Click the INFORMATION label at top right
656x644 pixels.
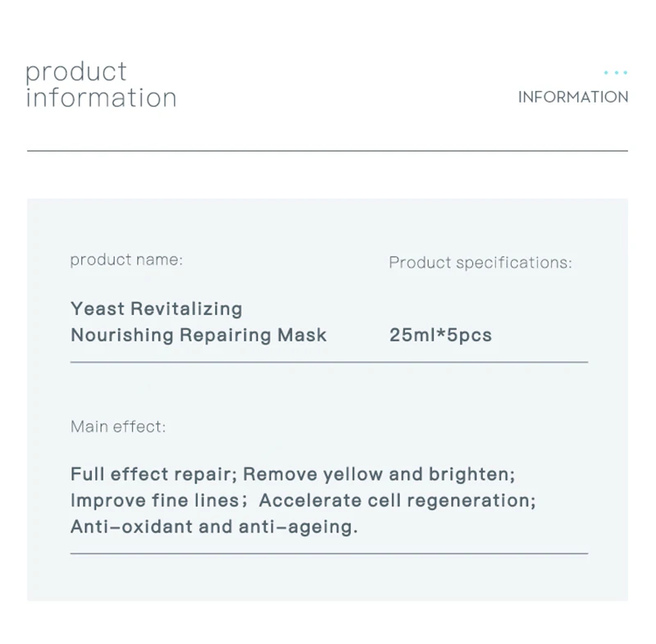tap(573, 97)
